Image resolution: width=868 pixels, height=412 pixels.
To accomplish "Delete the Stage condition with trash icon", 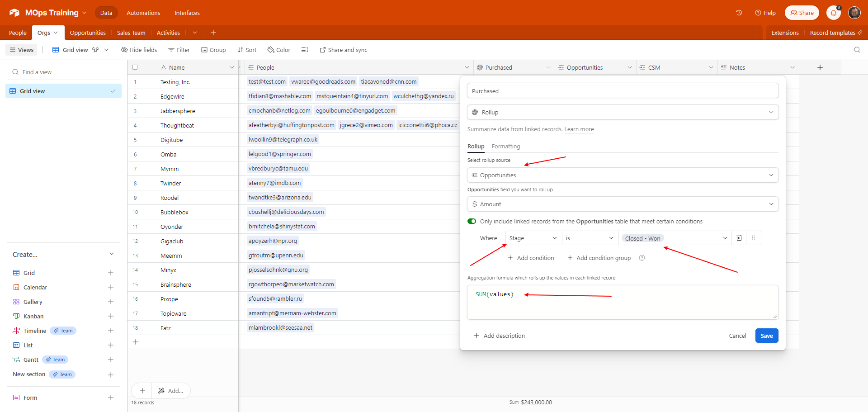I will coord(739,238).
